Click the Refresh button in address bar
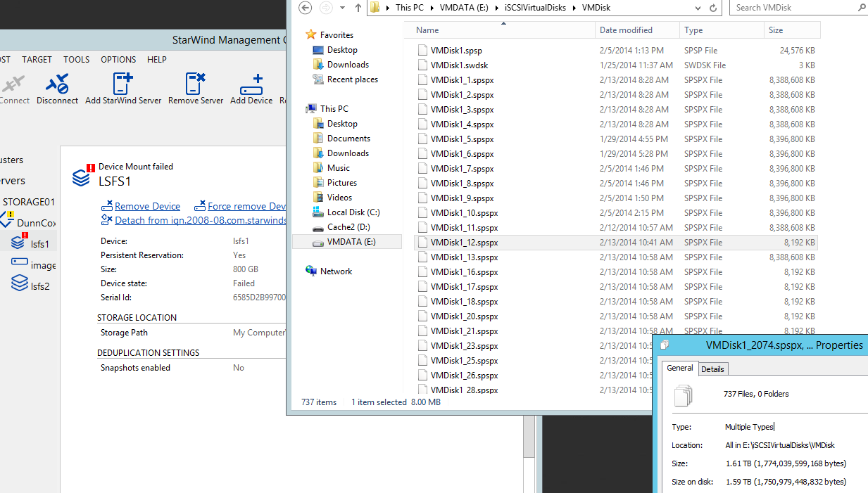 (x=713, y=8)
